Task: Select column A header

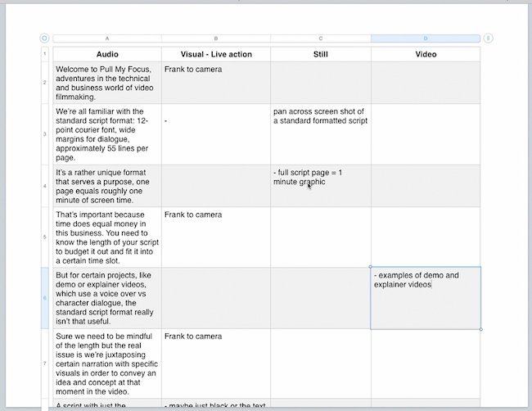Action: [x=107, y=38]
